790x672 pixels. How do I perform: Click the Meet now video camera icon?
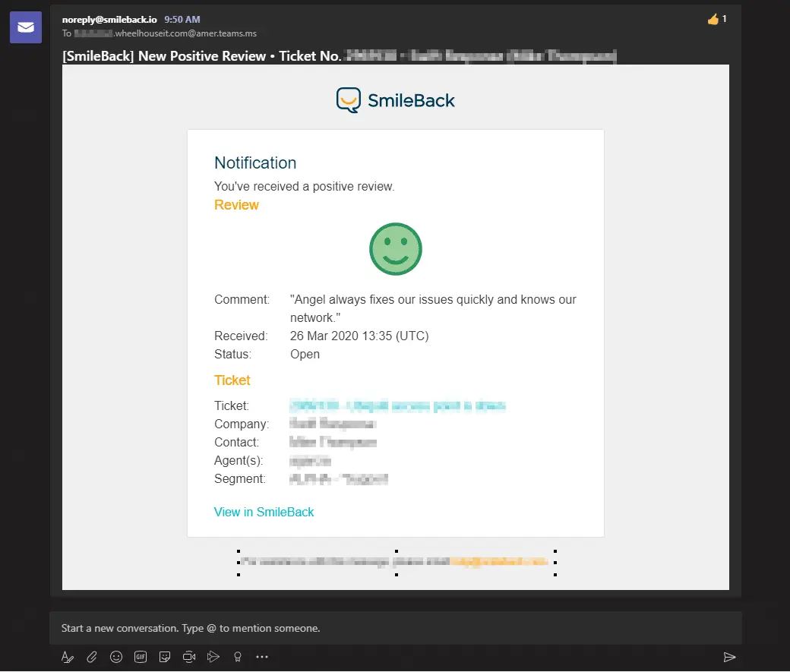(189, 657)
